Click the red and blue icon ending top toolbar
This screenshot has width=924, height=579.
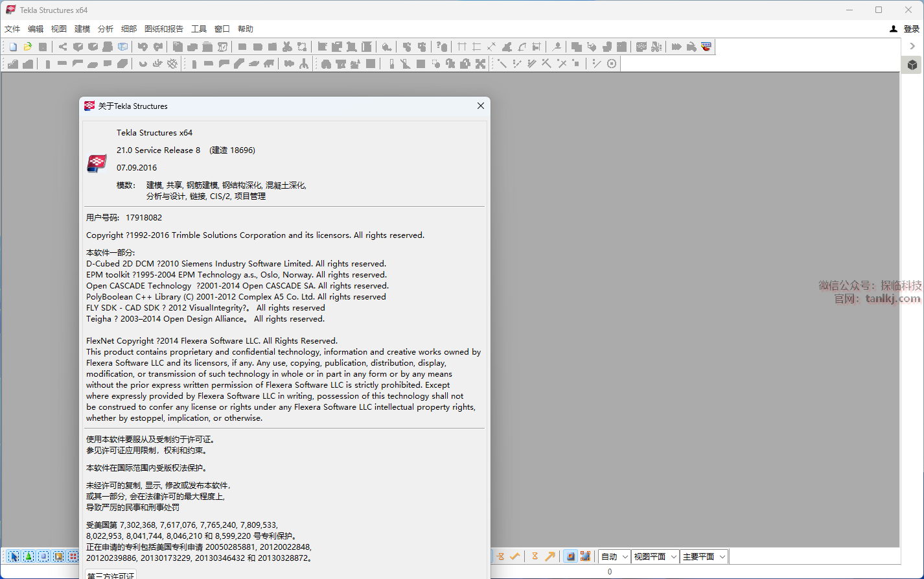coord(706,47)
